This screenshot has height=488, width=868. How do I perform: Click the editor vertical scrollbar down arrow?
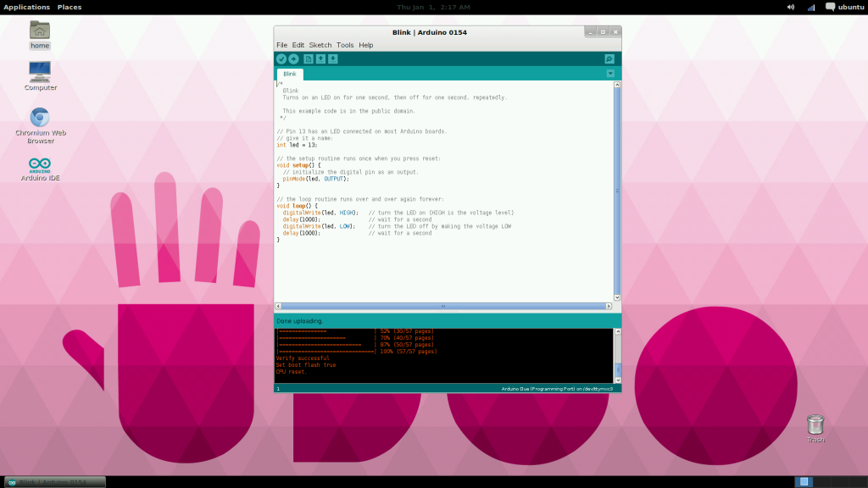(x=617, y=297)
